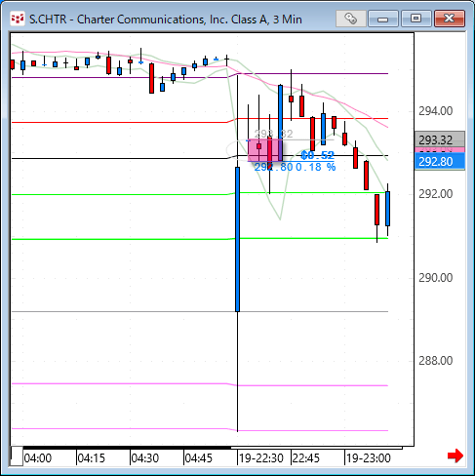Click the 0.18 % measurement text

315,167
